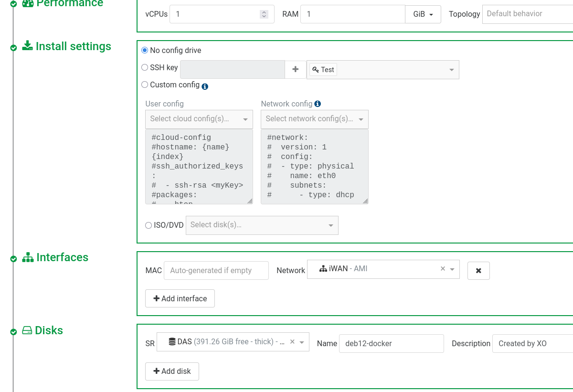Click the info icon next to Custom config
The width and height of the screenshot is (573, 392).
tap(205, 86)
